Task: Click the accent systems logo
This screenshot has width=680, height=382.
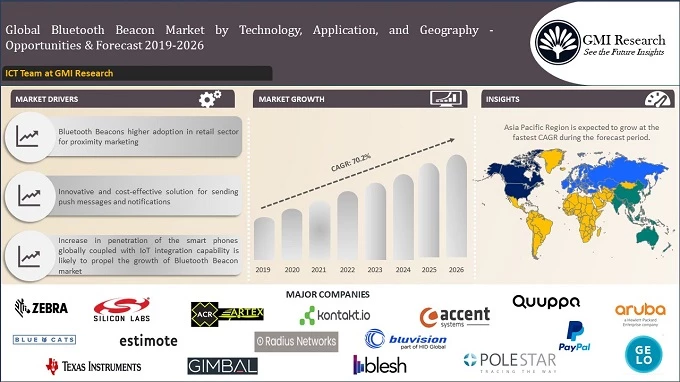Action: pyautogui.click(x=454, y=317)
